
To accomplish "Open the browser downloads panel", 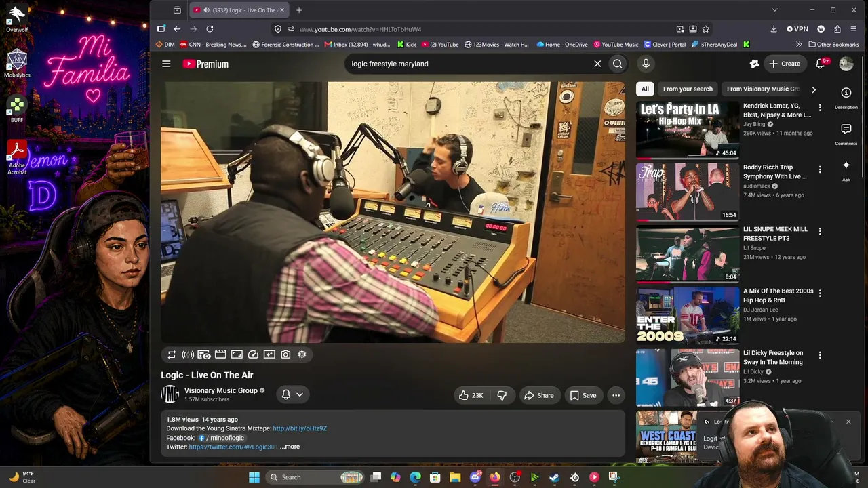I will click(774, 29).
